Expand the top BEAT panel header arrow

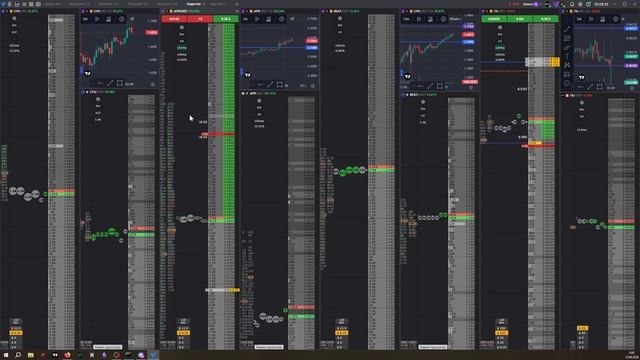pyautogui.click(x=327, y=11)
